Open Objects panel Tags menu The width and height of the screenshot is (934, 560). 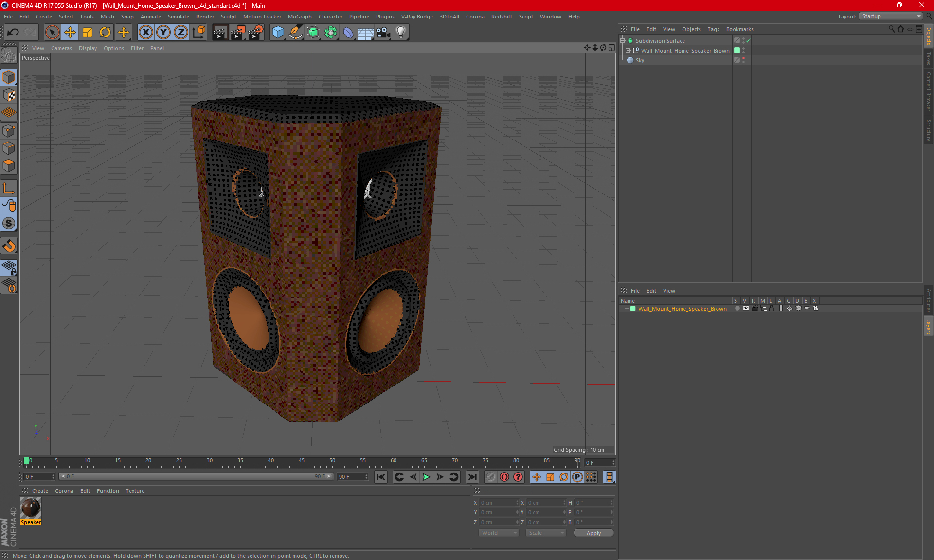713,29
